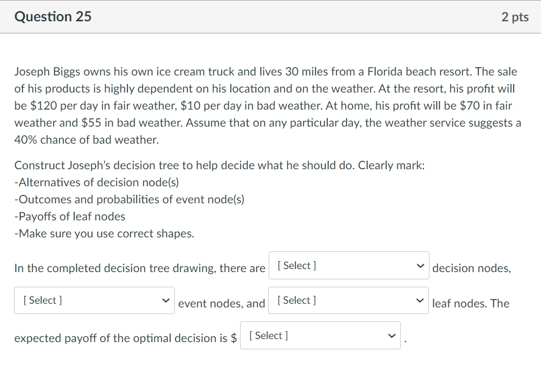541x392 pixels.
Task: Open the decision nodes count dropdown
Action: click(348, 266)
